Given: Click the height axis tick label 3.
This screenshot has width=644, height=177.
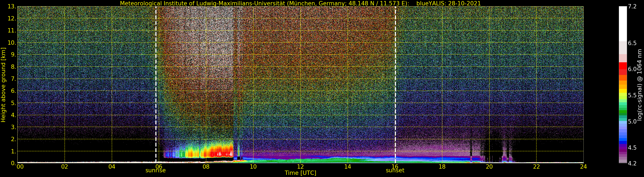Looking at the screenshot, I should click(14, 127).
